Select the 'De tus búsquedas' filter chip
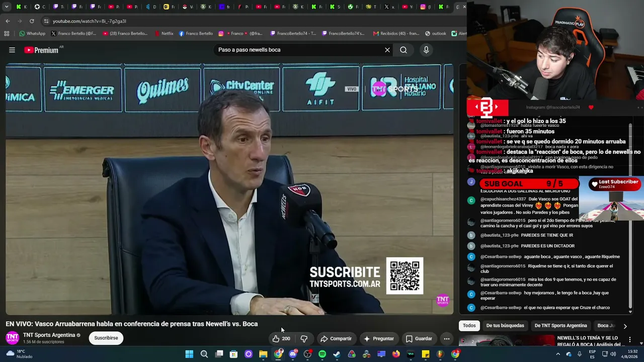Screen dimensions: 644x362 click(505, 326)
